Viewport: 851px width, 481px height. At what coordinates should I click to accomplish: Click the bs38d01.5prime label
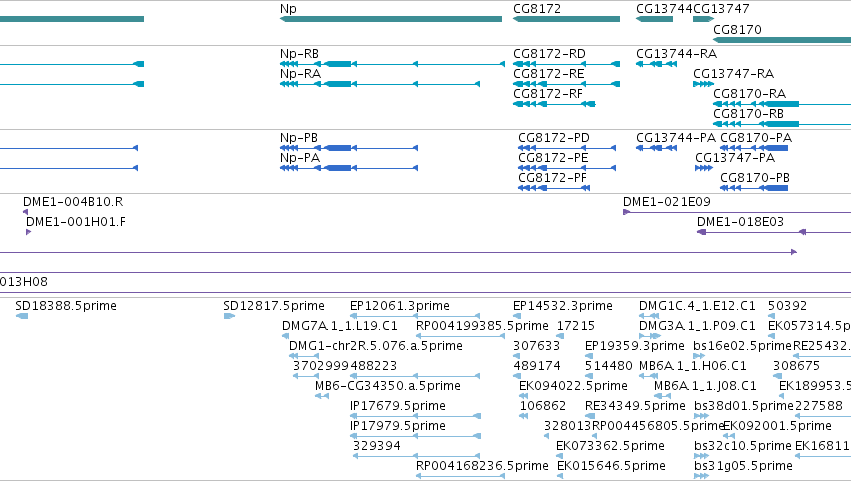coord(744,407)
